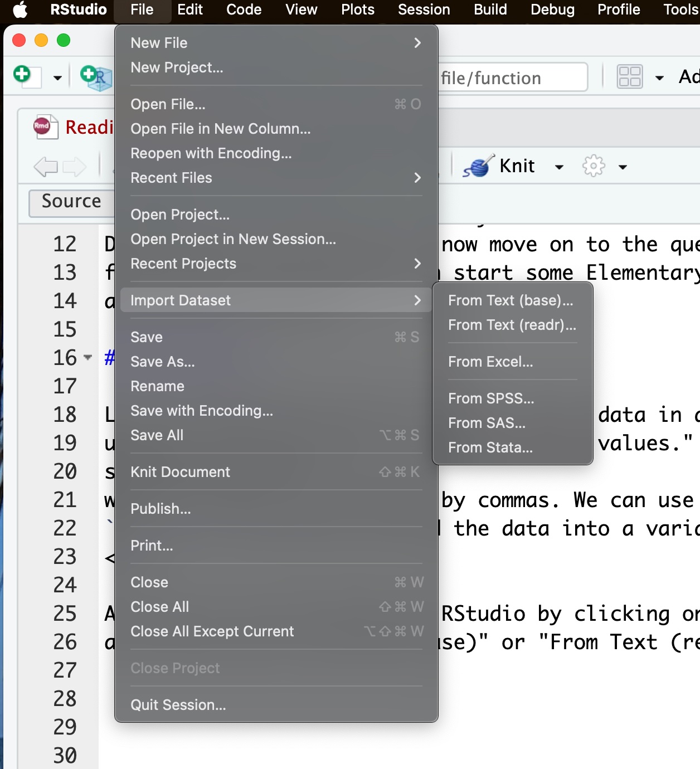Switch to Source editor mode button
The height and width of the screenshot is (769, 700).
(71, 201)
